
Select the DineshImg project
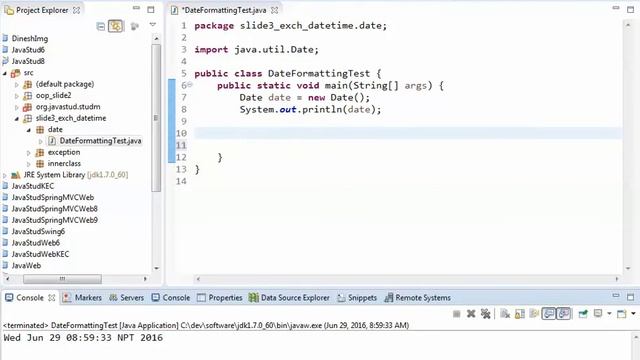point(30,38)
